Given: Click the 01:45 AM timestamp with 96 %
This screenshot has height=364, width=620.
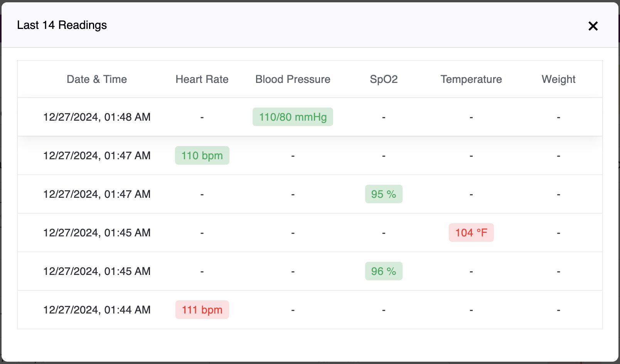Looking at the screenshot, I should 97,271.
